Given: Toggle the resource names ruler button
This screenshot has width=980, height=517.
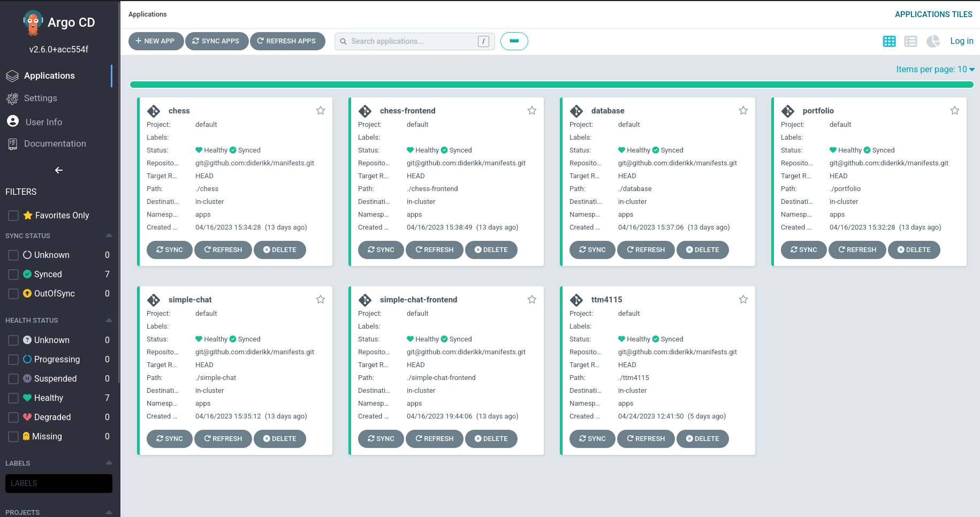Looking at the screenshot, I should pos(514,41).
